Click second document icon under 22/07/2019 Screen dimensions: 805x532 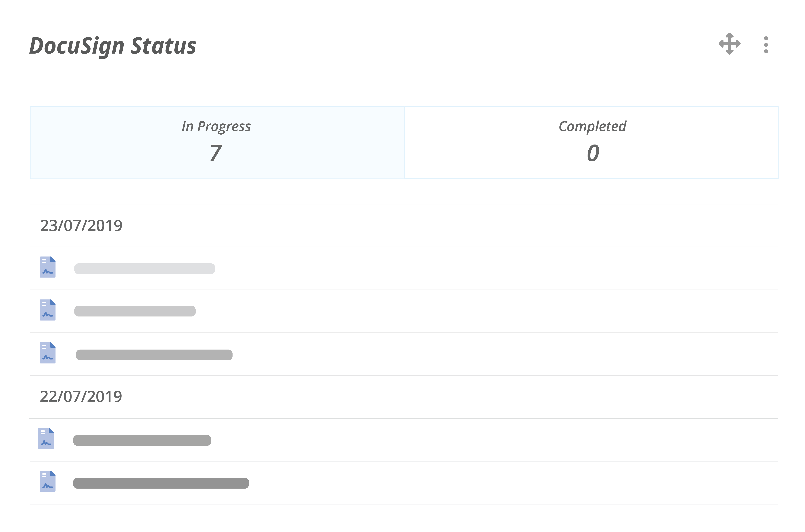coord(48,481)
